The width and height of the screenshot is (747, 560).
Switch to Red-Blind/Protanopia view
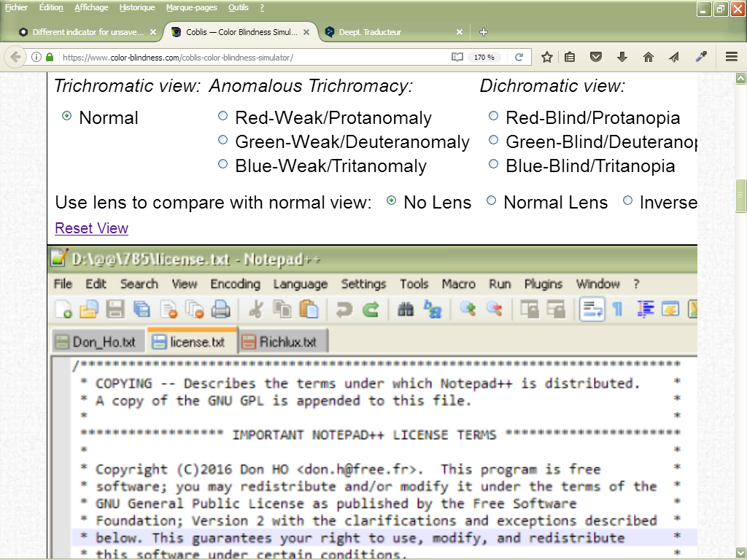(493, 116)
